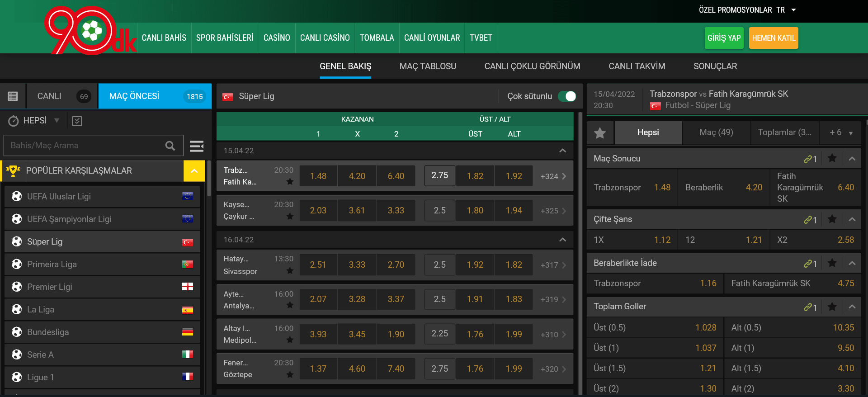Click the league list sidebar scrollbar
This screenshot has height=397, width=868.
[209, 179]
